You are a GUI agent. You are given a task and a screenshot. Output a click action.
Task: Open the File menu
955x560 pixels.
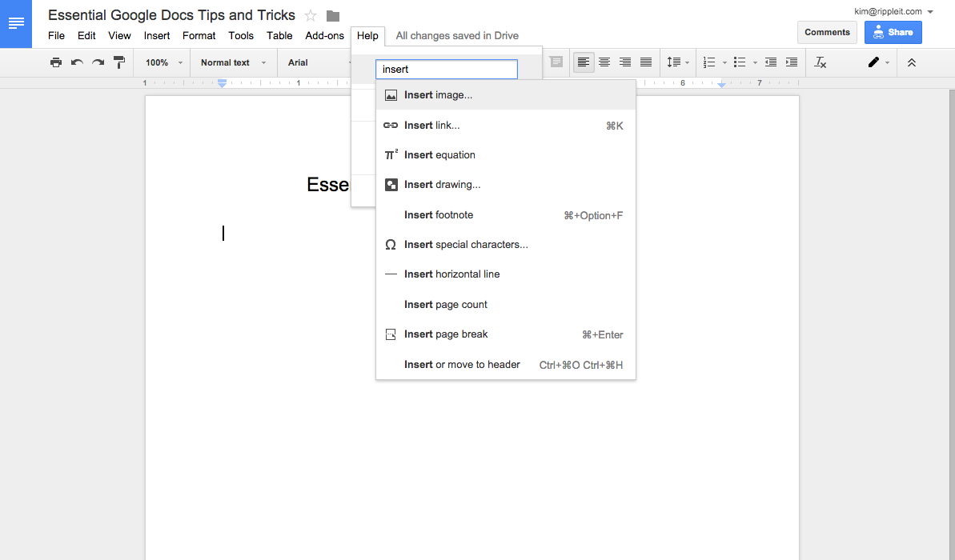pyautogui.click(x=56, y=35)
